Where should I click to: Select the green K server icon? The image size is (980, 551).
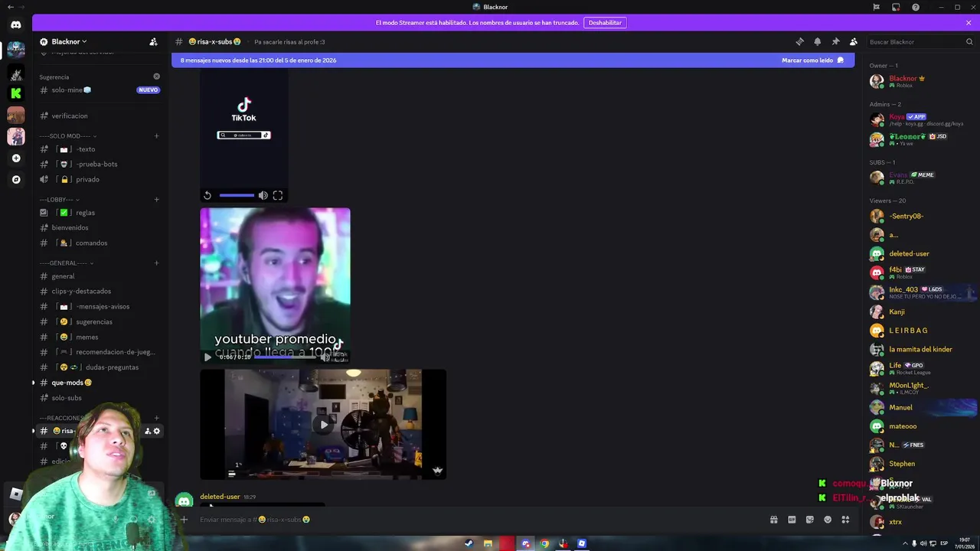[16, 93]
